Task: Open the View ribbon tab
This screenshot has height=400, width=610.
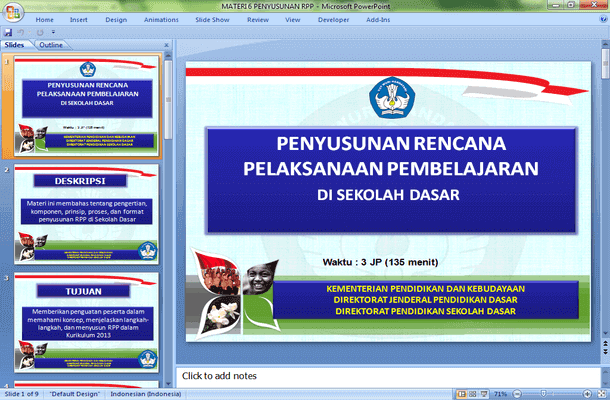Action: click(293, 20)
